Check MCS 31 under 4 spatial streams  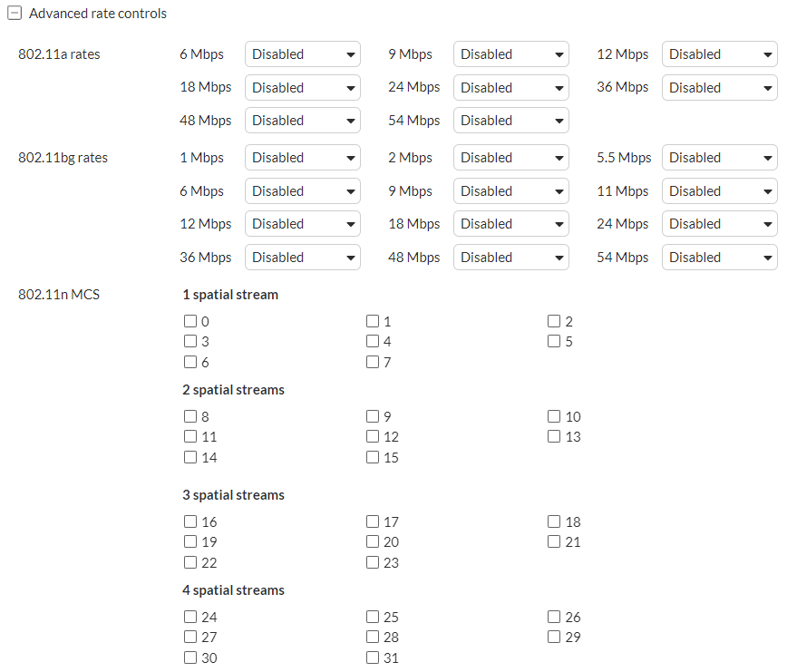pos(372,657)
